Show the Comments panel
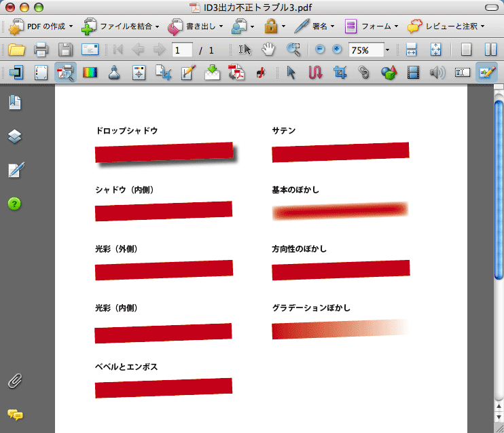This screenshot has width=504, height=433. [x=15, y=414]
